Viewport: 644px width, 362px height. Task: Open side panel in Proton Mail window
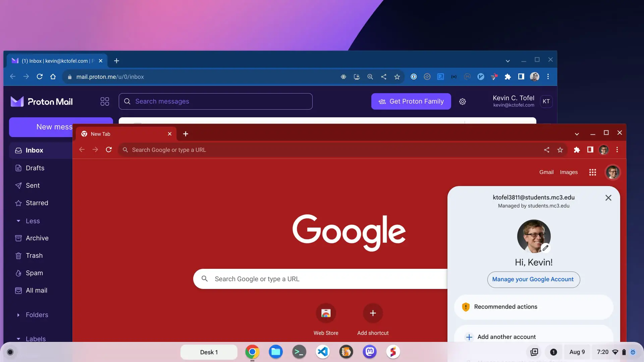pos(521,77)
